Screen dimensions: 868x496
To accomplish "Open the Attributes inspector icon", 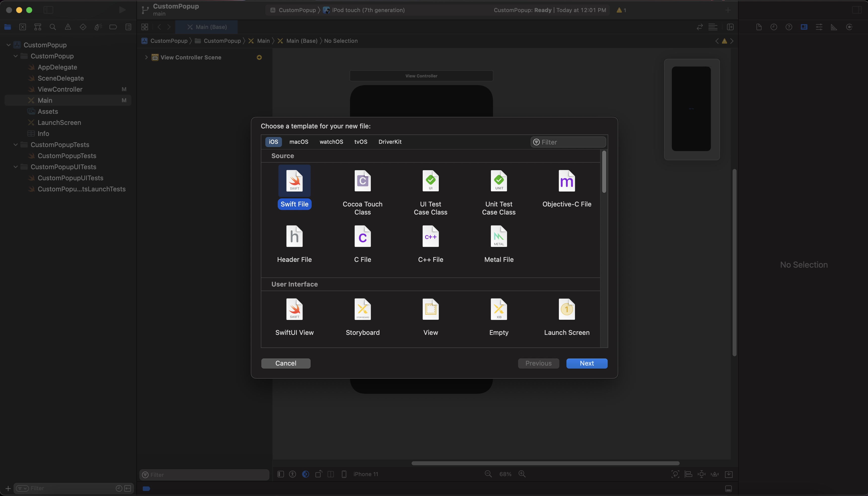I will 819,27.
